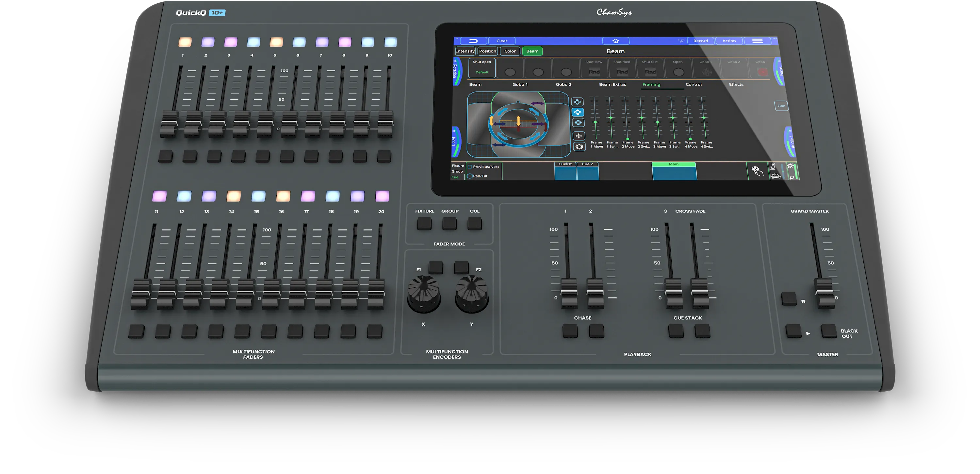Viewport: 980px width, 474px height.
Task: Open the Framing sub-tab
Action: (651, 85)
